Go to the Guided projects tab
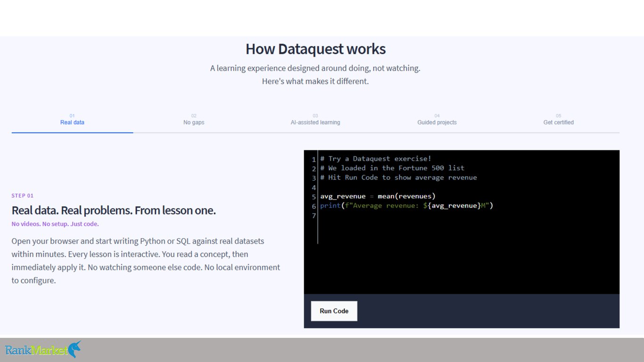The image size is (644, 362). (x=437, y=119)
